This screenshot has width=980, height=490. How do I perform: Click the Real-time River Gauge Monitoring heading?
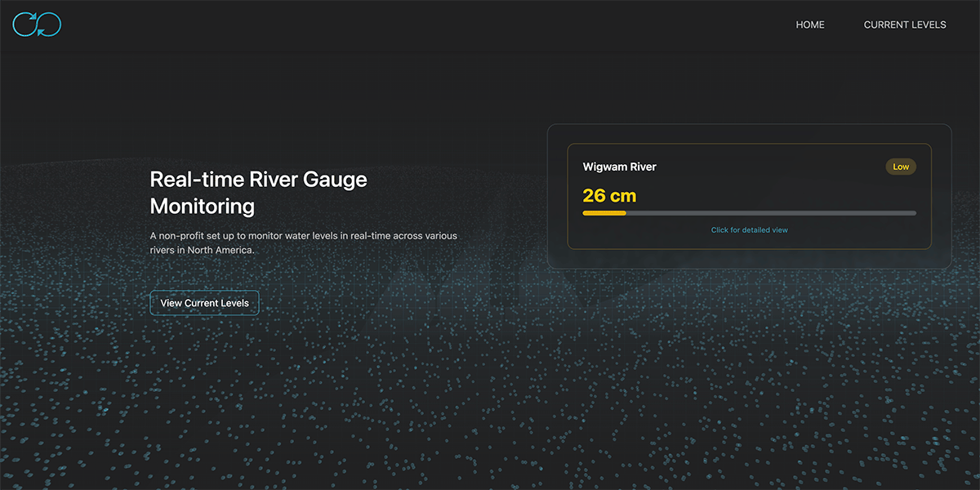pos(259,193)
